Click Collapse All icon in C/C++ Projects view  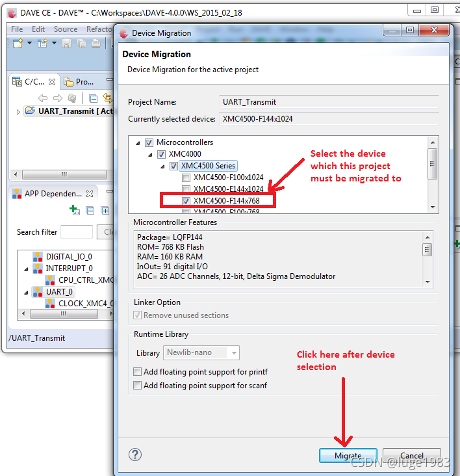pos(93,98)
